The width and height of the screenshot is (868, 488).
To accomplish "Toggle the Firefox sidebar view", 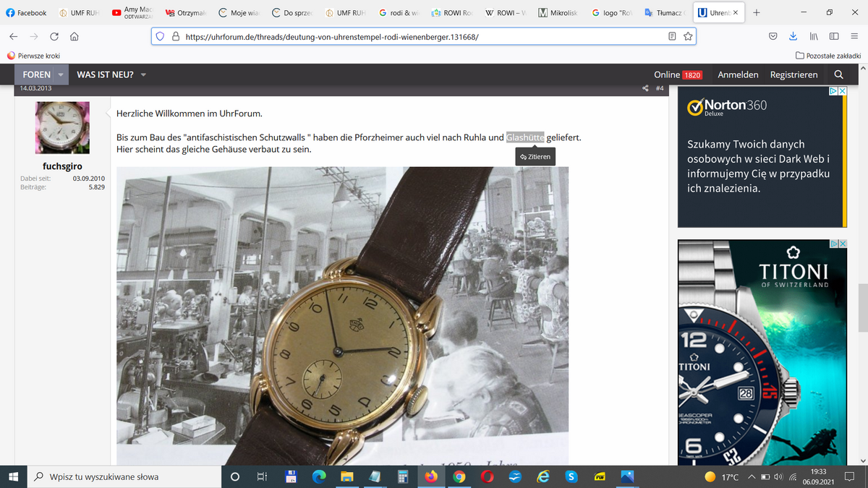I will point(834,36).
